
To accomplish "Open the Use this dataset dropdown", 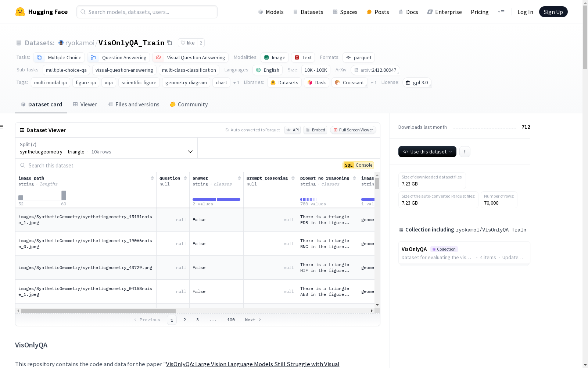I will pyautogui.click(x=427, y=152).
